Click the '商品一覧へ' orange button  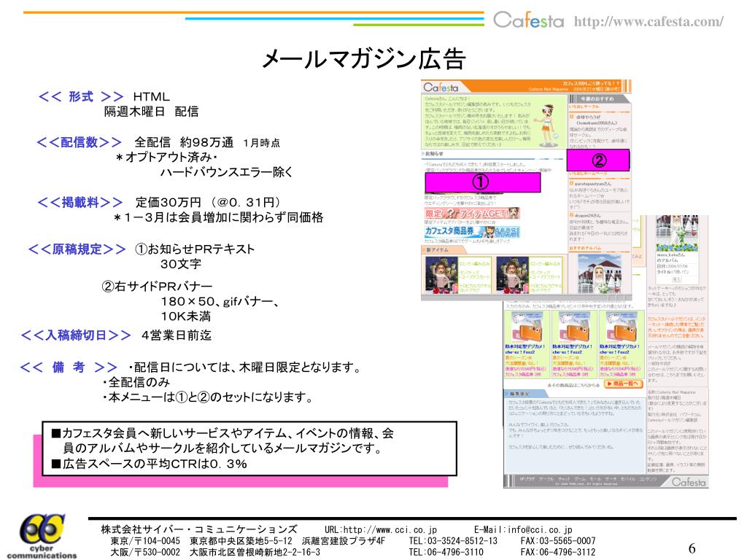coord(624,384)
